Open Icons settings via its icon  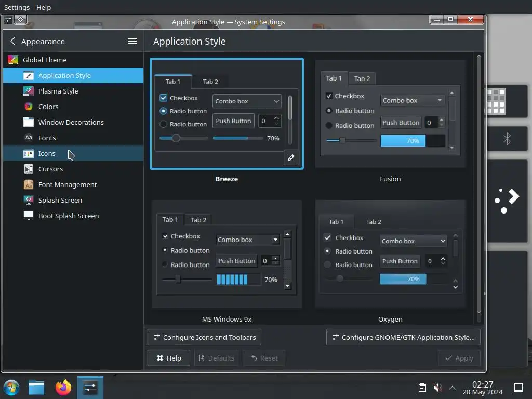(29, 153)
